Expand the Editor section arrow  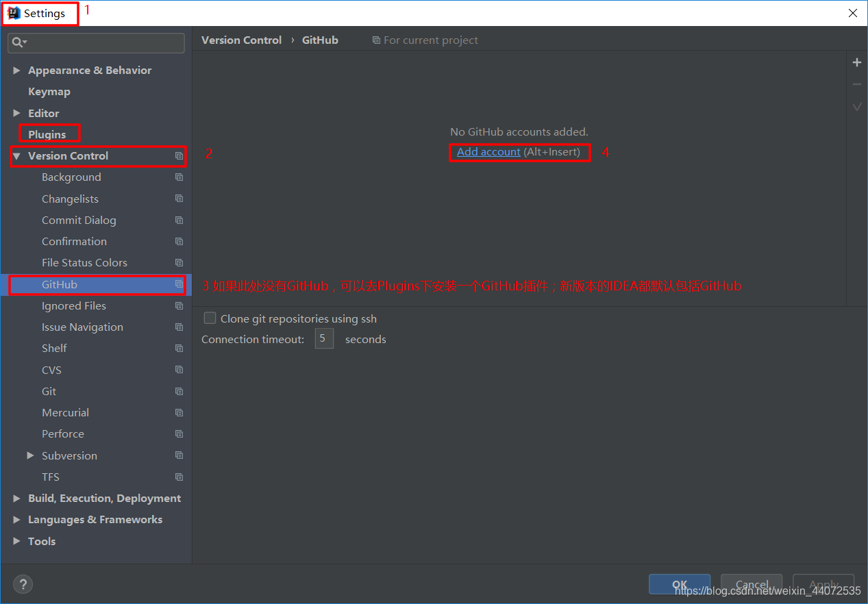(16, 113)
